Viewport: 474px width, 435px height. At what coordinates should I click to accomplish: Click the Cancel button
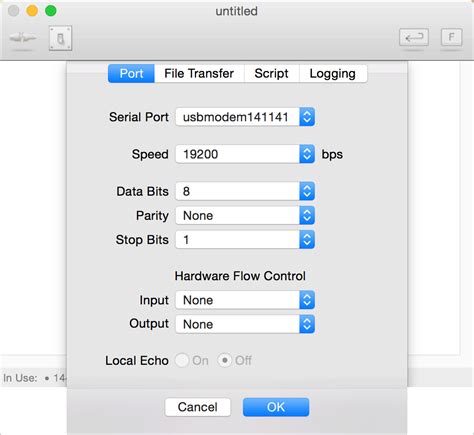198,407
